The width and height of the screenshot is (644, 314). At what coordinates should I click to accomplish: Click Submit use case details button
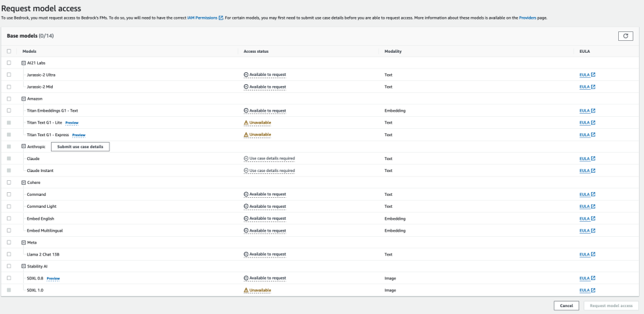point(80,147)
